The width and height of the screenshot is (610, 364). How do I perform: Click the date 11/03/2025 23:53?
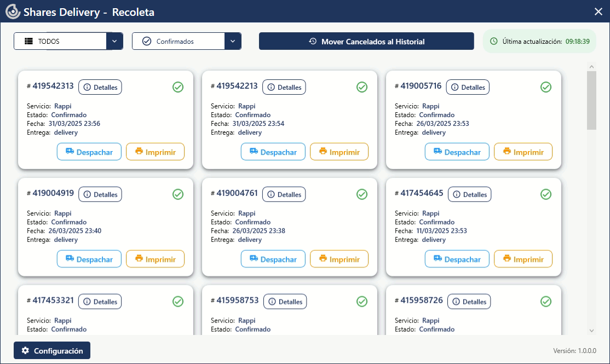pyautogui.click(x=441, y=230)
